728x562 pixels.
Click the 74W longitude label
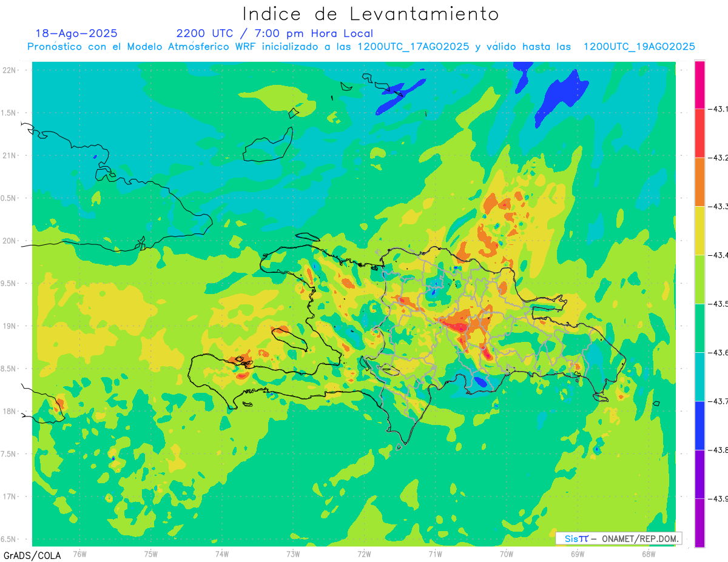point(221,554)
